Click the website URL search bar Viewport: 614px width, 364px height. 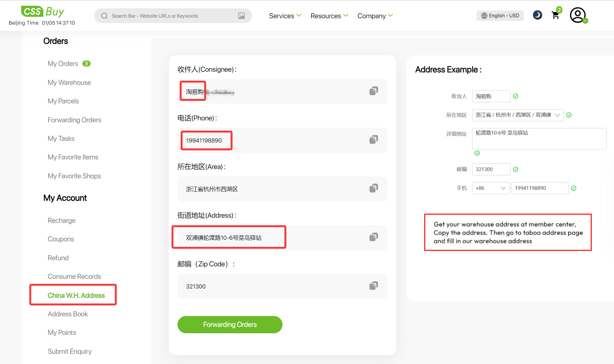click(x=170, y=16)
